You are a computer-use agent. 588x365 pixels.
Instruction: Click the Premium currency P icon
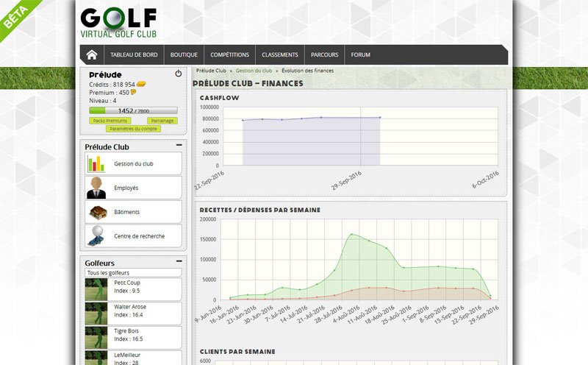pyautogui.click(x=134, y=92)
